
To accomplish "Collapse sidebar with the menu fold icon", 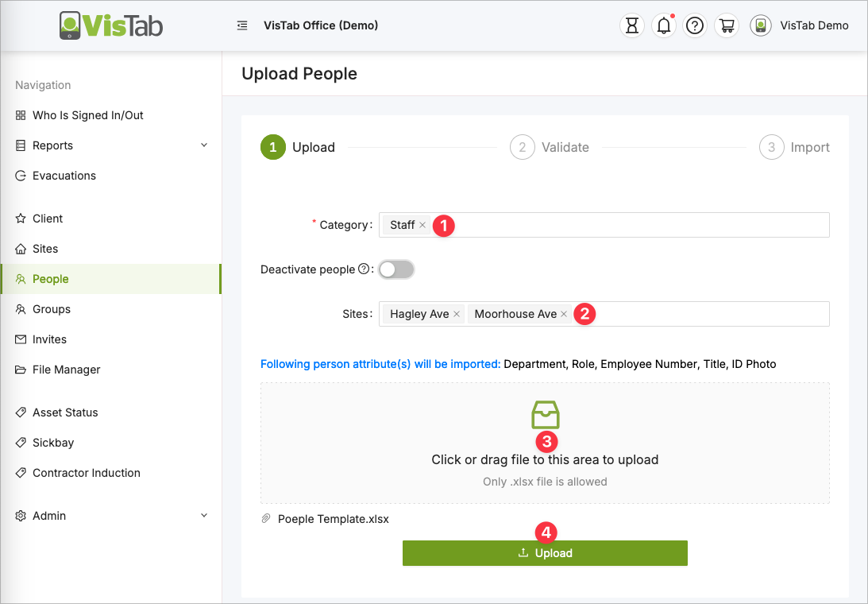I will tap(242, 25).
